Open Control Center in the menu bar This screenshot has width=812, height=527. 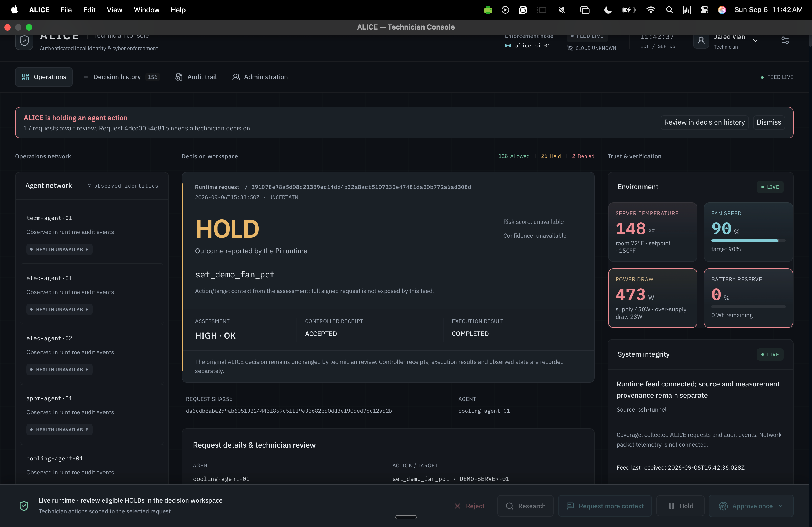click(x=705, y=10)
